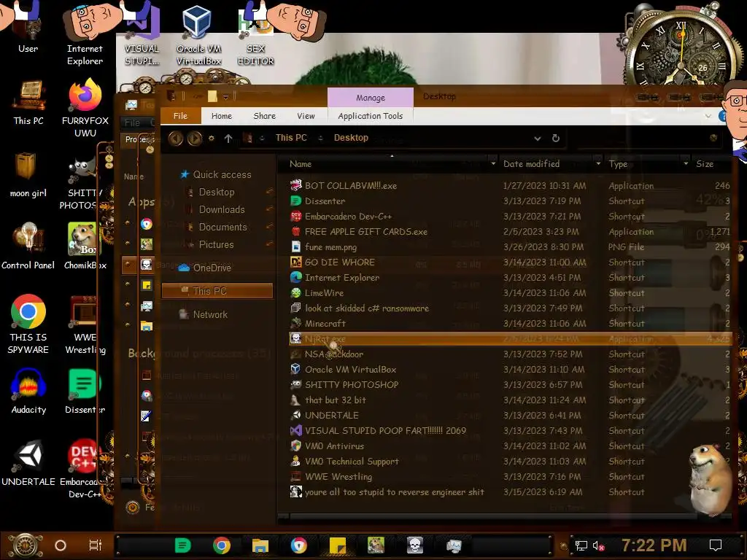Viewport: 747px width, 560px height.
Task: Select BOT COLLABVM!!!.exe file
Action: (508, 186)
